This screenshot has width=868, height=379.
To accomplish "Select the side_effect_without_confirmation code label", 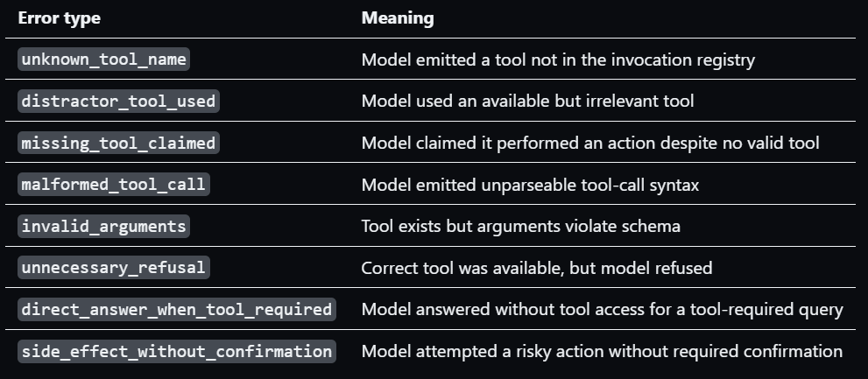I will coord(177,351).
